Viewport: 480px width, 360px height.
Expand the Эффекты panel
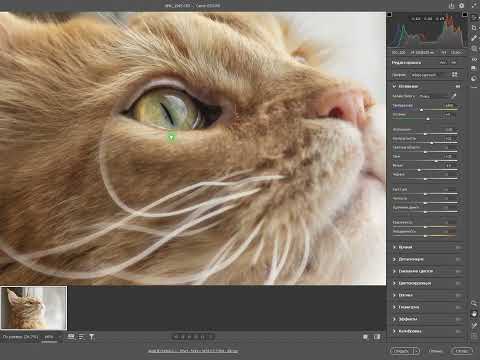click(394, 319)
